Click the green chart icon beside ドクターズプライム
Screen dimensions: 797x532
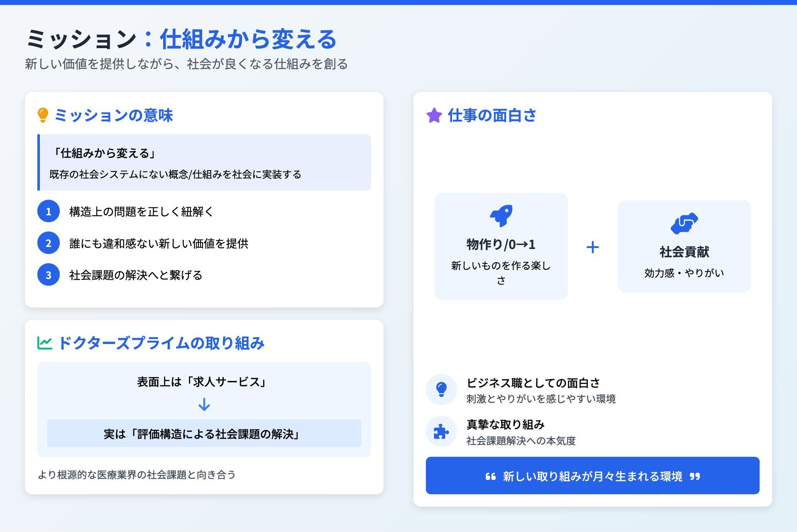(x=45, y=343)
